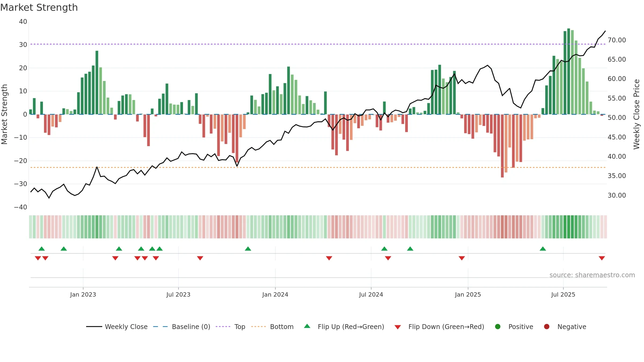Select the Jan 2025 axis label
Image resolution: width=644 pixels, height=362 pixels.
[x=468, y=294]
